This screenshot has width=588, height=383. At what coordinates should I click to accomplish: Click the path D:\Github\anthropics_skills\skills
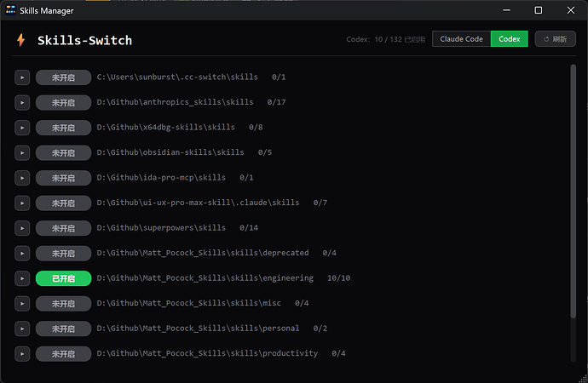[176, 102]
